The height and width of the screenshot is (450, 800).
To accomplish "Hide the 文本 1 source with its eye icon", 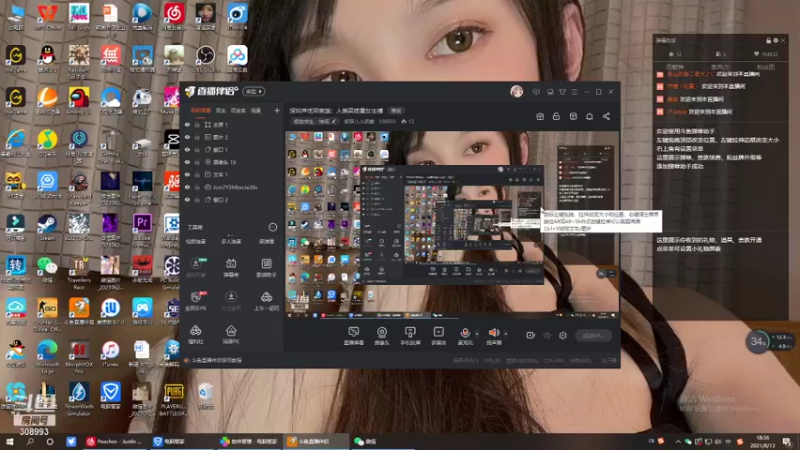I will [187, 174].
